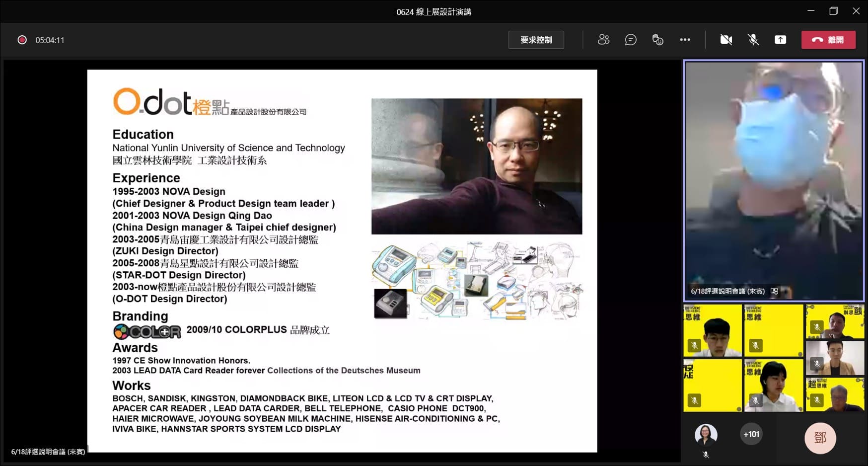Minimize the meeting window
Viewport: 868px width, 466px height.
pos(811,11)
